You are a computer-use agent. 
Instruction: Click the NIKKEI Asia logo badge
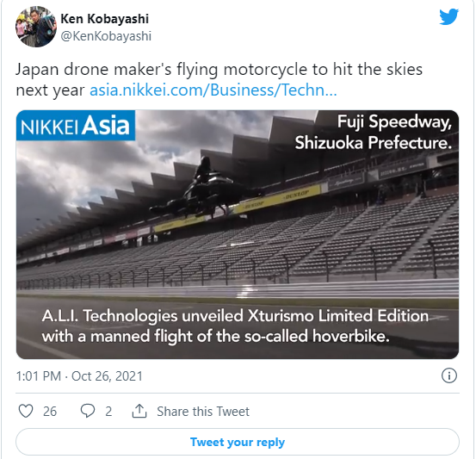76,126
